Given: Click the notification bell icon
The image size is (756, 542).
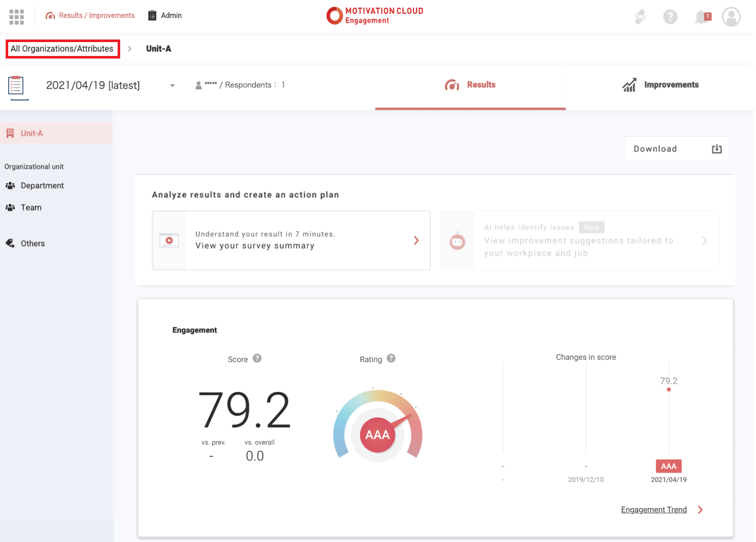Looking at the screenshot, I should coord(702,17).
